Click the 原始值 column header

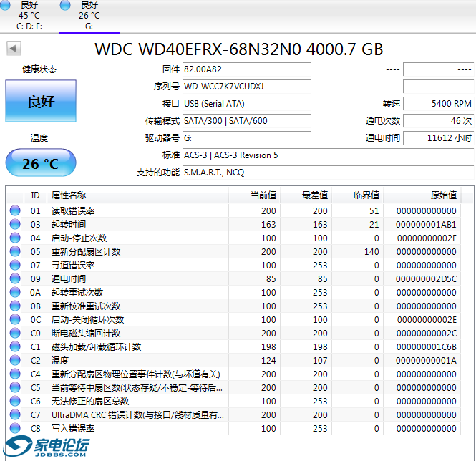[x=422, y=195]
